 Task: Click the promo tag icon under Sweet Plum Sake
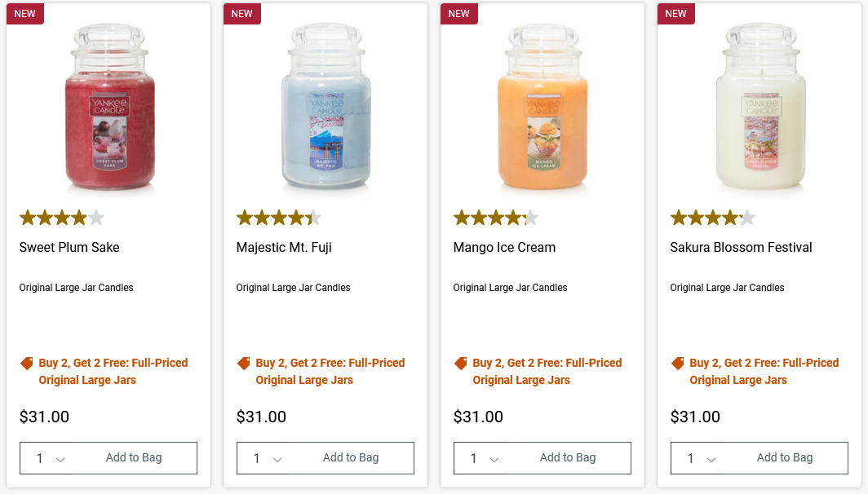pyautogui.click(x=25, y=363)
